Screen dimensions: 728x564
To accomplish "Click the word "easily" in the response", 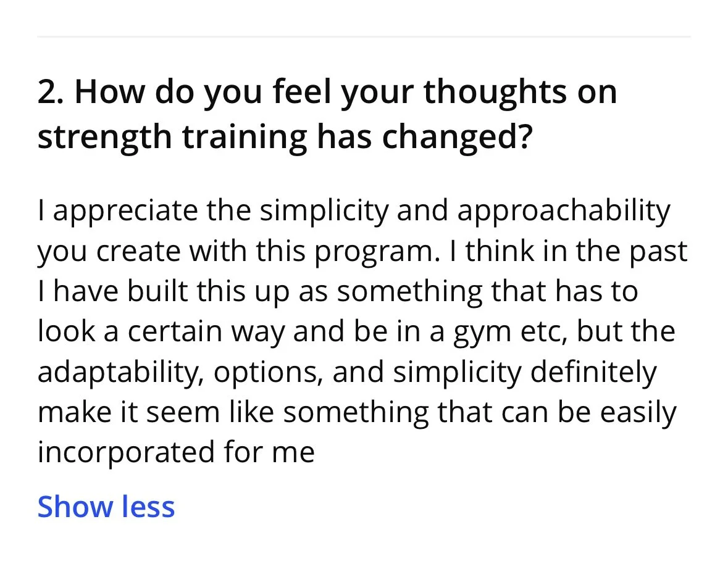I will (x=638, y=413).
